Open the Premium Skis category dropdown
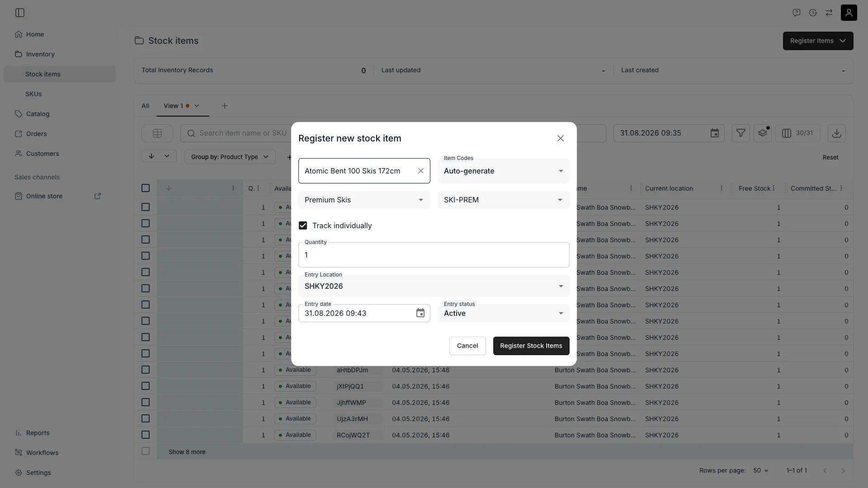The width and height of the screenshot is (868, 488). tap(364, 200)
